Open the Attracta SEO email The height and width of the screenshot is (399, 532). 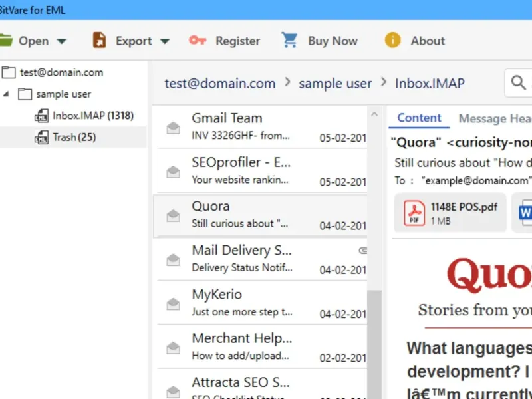(261, 385)
